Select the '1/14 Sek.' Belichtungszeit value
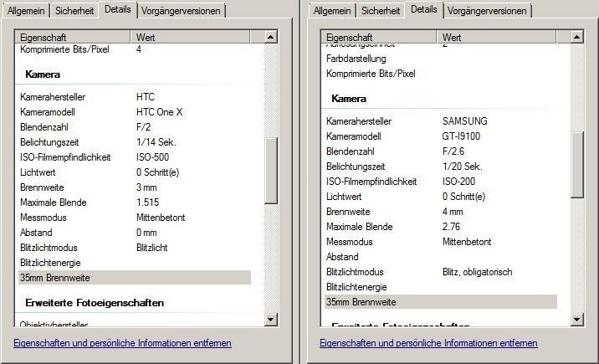Viewport: 599px width, 364px height. 156,142
